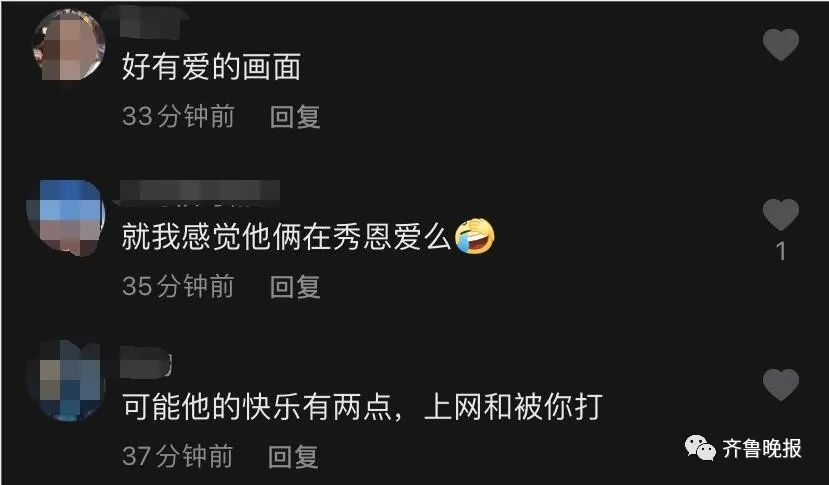Click the like count "1"

click(781, 251)
